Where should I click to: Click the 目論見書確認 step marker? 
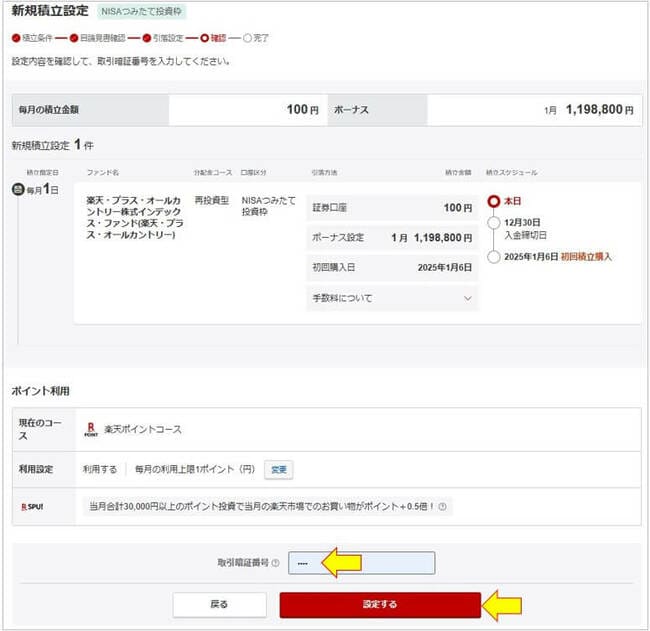[74, 38]
